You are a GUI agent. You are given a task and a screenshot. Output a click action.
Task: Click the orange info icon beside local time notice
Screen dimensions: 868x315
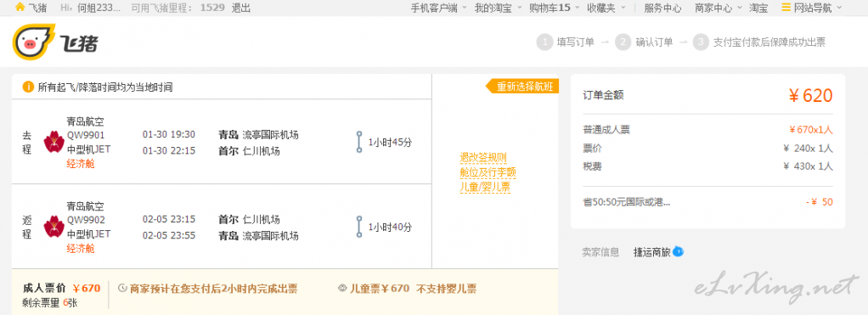[x=28, y=87]
